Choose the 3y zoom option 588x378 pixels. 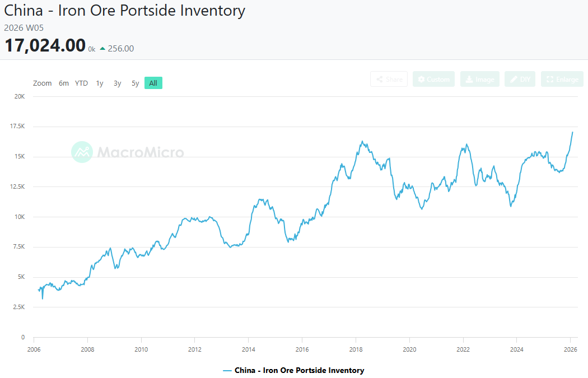pos(117,83)
